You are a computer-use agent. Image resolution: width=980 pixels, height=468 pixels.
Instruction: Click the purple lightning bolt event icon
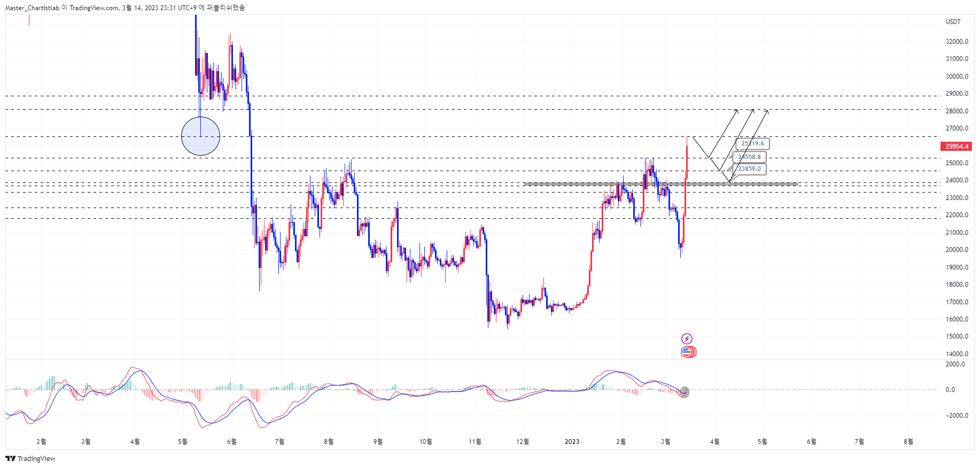coord(687,339)
